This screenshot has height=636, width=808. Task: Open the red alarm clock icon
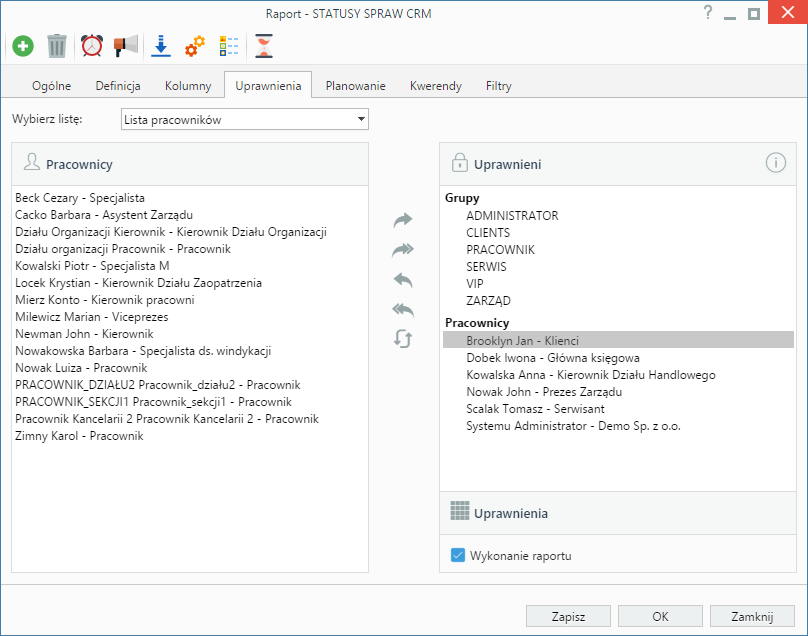point(92,46)
